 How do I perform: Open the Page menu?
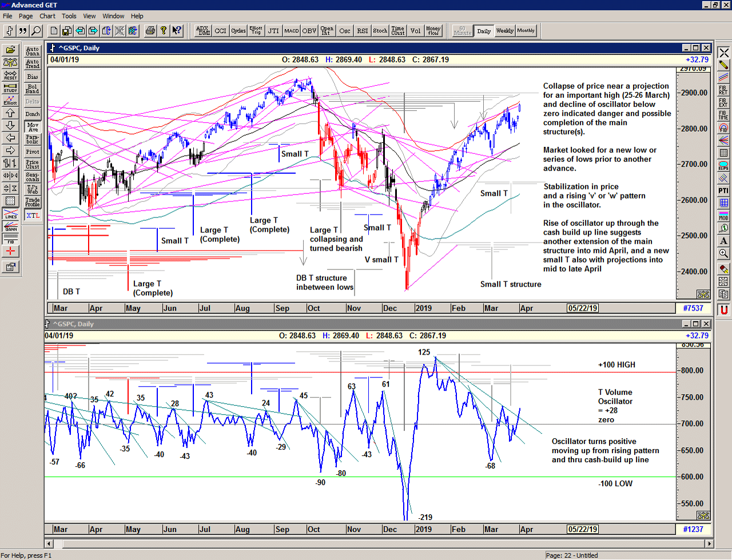[x=26, y=16]
